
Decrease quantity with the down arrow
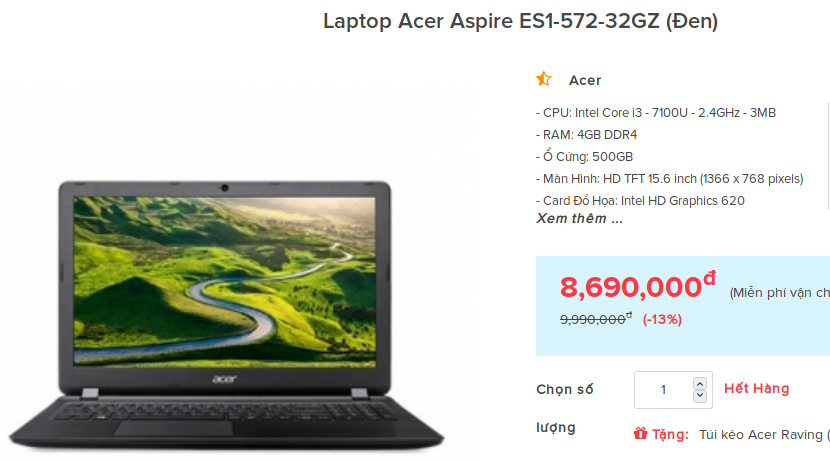pyautogui.click(x=700, y=396)
